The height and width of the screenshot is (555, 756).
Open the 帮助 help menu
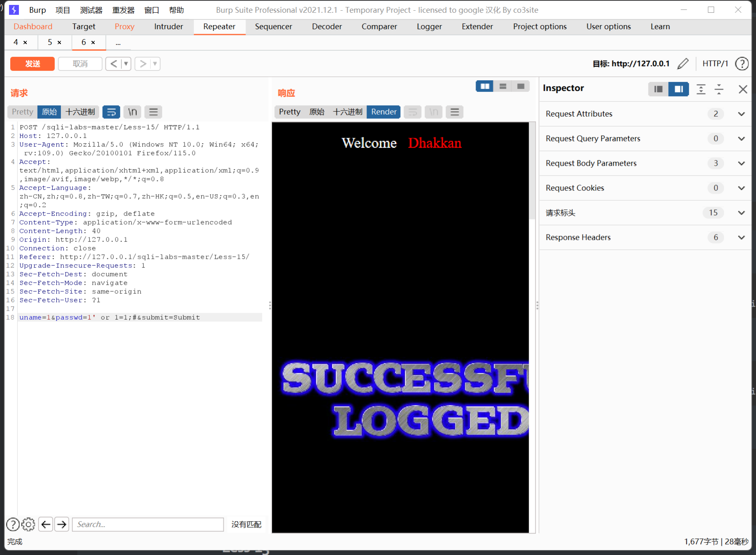[x=176, y=10]
